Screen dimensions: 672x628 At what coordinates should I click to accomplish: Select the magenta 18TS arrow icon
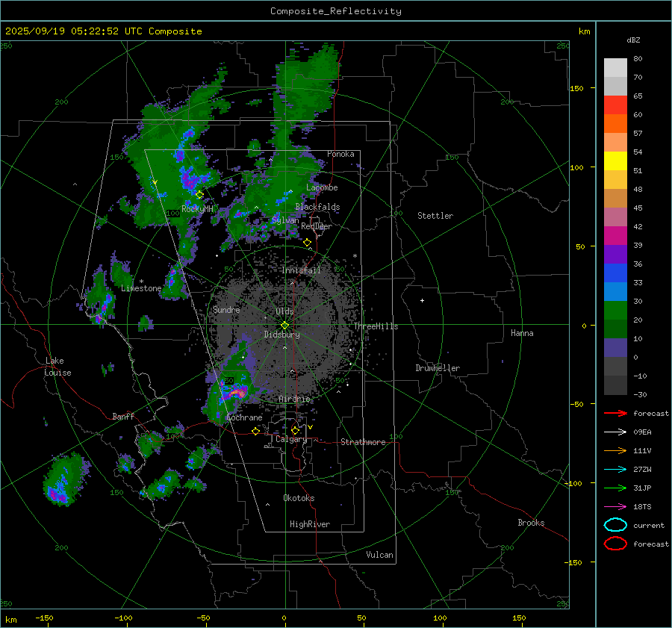tap(615, 506)
